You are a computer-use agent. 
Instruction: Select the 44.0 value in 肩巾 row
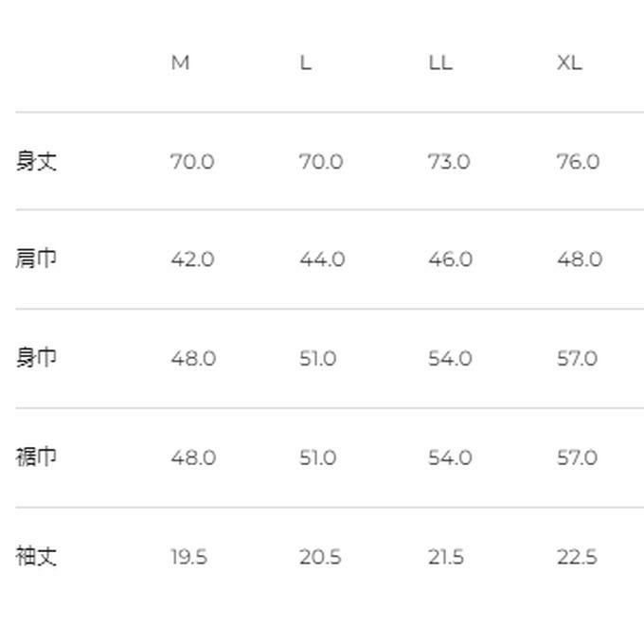pyautogui.click(x=322, y=260)
